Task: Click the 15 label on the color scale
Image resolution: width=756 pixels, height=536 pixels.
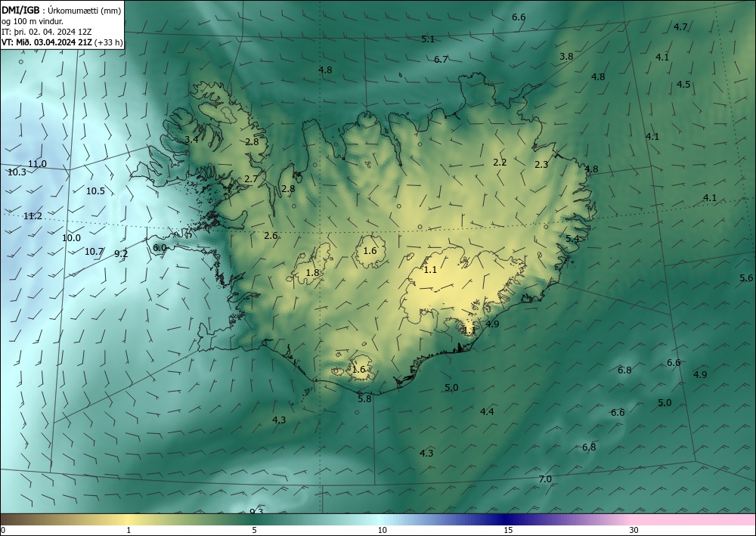Action: [508, 530]
